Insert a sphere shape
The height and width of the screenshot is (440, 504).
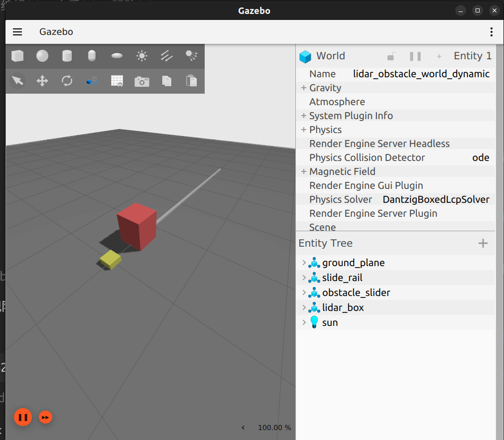click(42, 56)
